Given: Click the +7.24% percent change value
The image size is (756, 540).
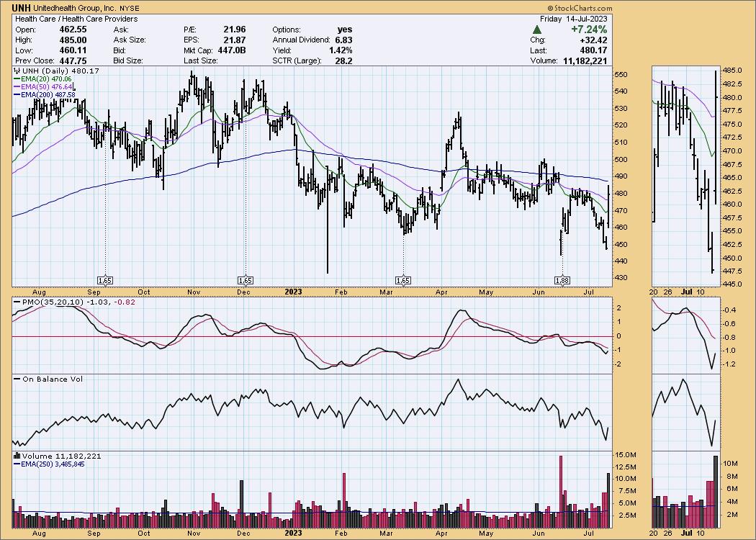Looking at the screenshot, I should [x=589, y=30].
